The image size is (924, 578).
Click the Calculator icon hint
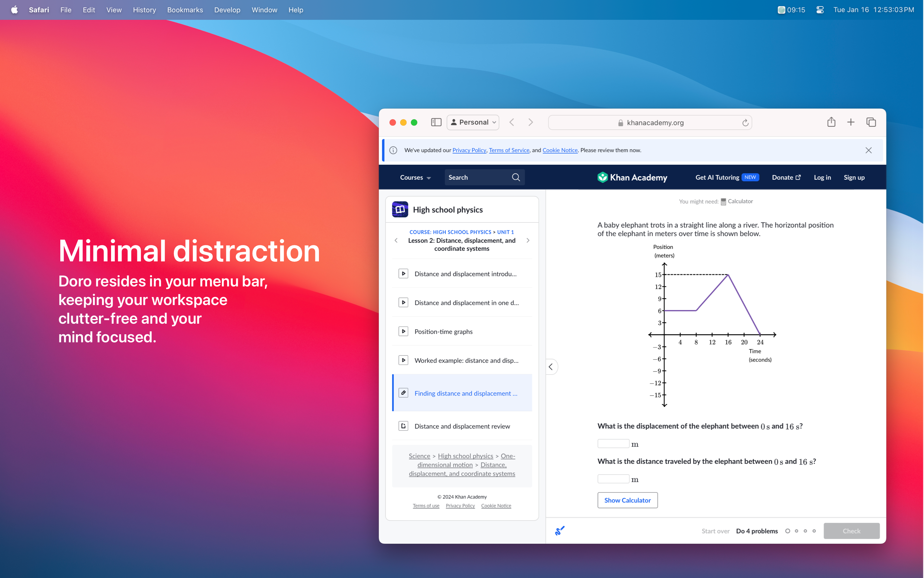click(723, 202)
